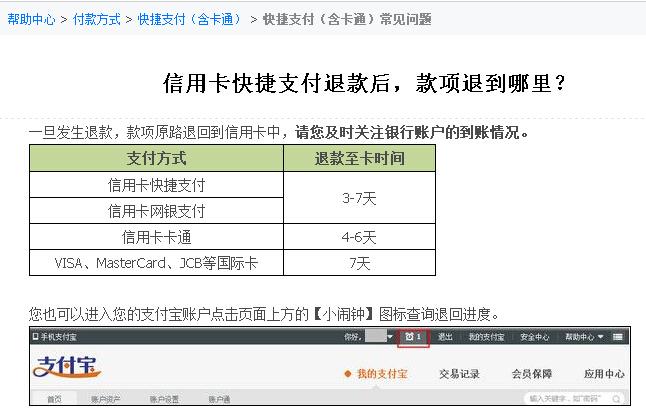646x419 pixels.
Task: Click the 信用卡快捷支付 table cell
Action: point(157,185)
